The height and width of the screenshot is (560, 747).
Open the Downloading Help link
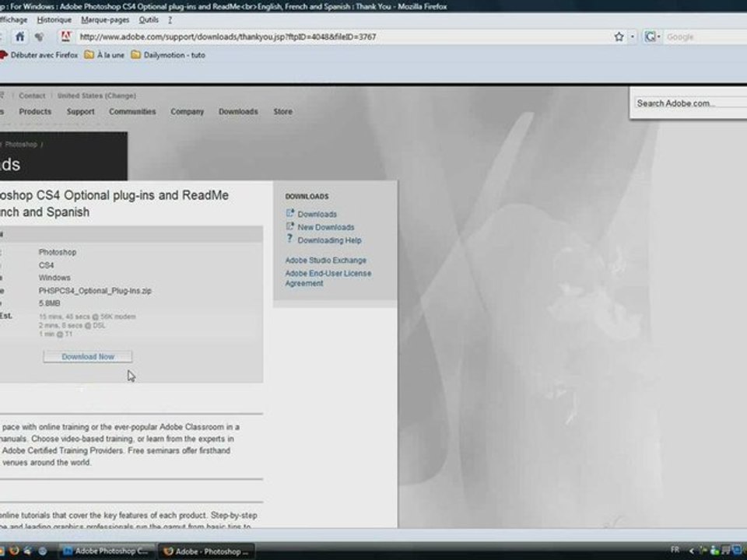pos(330,240)
